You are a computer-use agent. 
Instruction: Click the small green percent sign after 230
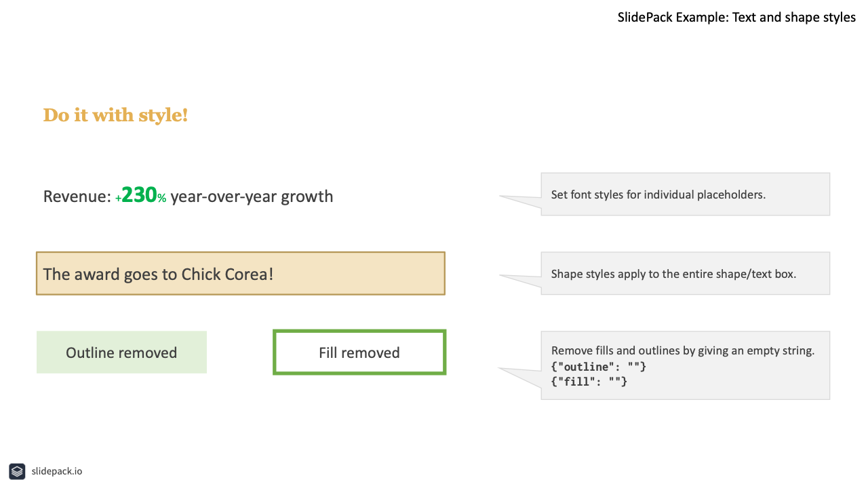162,199
